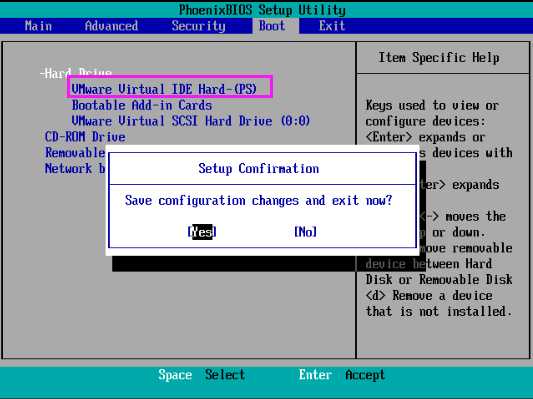The height and width of the screenshot is (399, 533).
Task: Select the CD-ROM Drive boot entry
Action: pyautogui.click(x=85, y=137)
